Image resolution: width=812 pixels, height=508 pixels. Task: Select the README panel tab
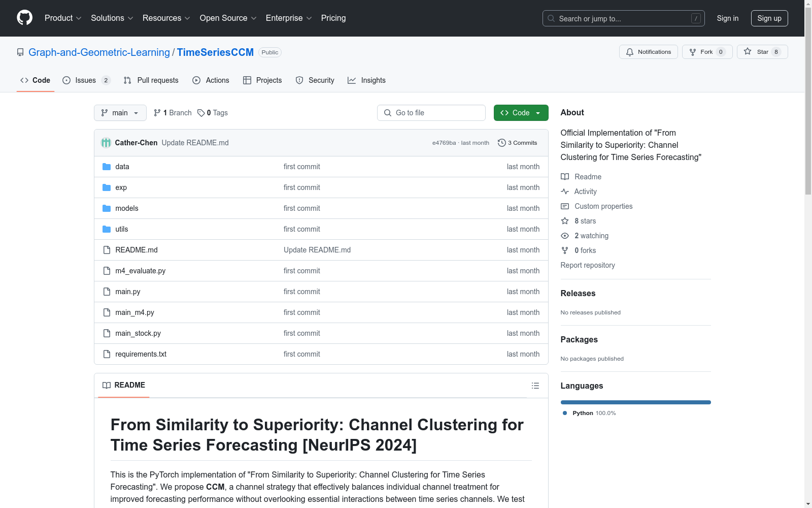click(x=124, y=385)
